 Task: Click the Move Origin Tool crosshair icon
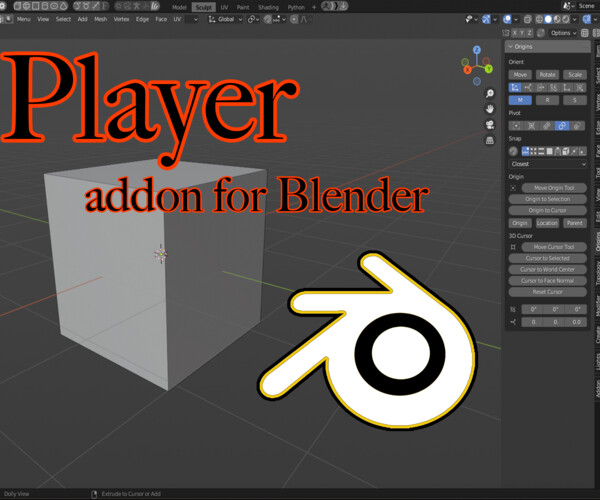tap(513, 188)
